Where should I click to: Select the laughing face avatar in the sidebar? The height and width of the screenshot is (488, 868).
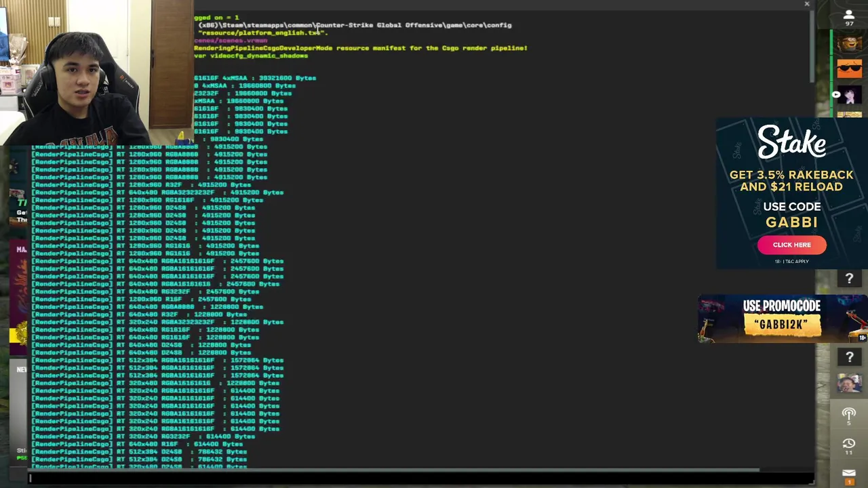[x=849, y=384]
